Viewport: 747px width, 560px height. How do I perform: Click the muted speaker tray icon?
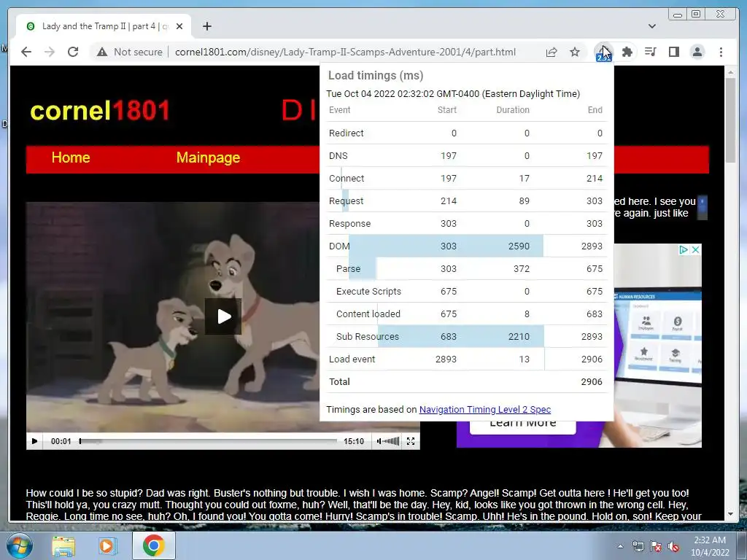pyautogui.click(x=673, y=546)
